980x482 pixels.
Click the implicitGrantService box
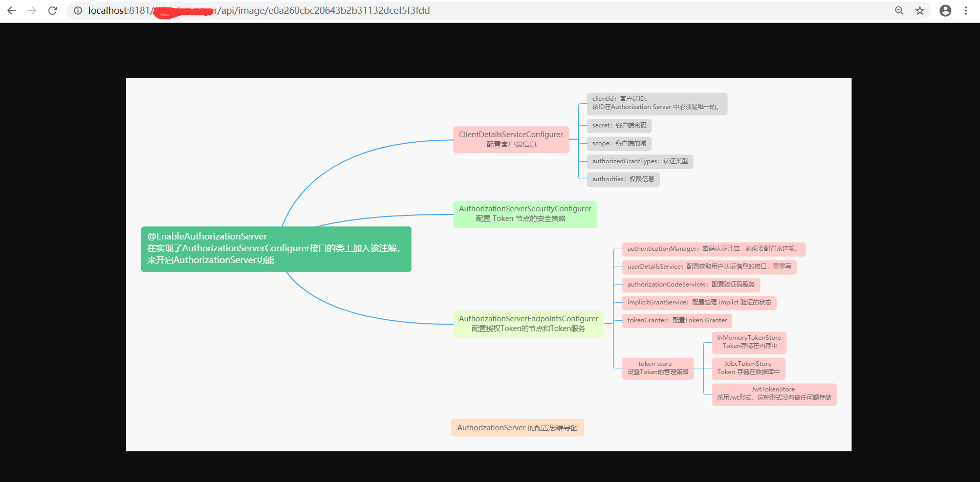700,303
